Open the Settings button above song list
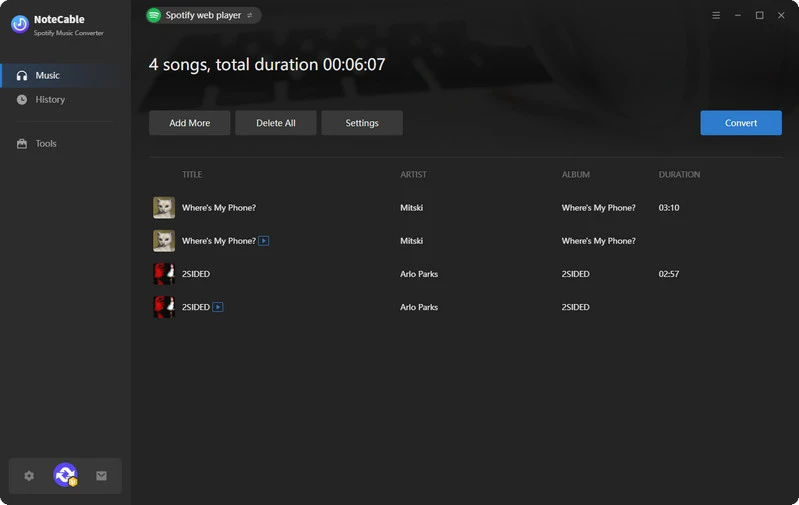Screen dimensions: 799x505 click(362, 123)
